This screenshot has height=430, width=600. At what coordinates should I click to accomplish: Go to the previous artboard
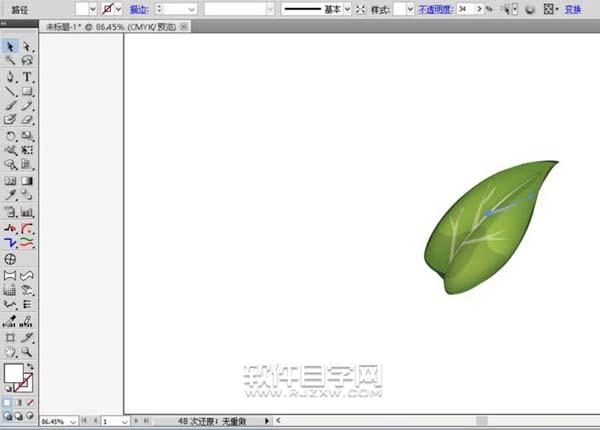pos(95,421)
